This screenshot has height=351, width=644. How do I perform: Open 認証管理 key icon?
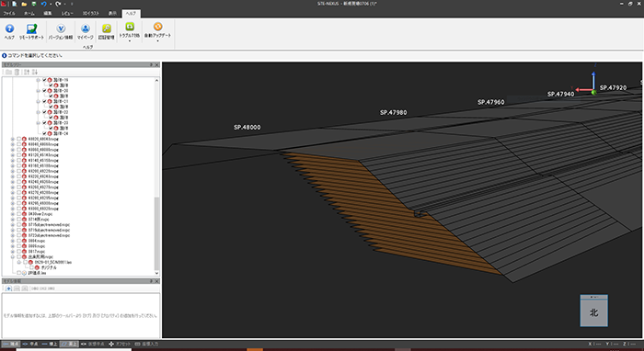(107, 28)
